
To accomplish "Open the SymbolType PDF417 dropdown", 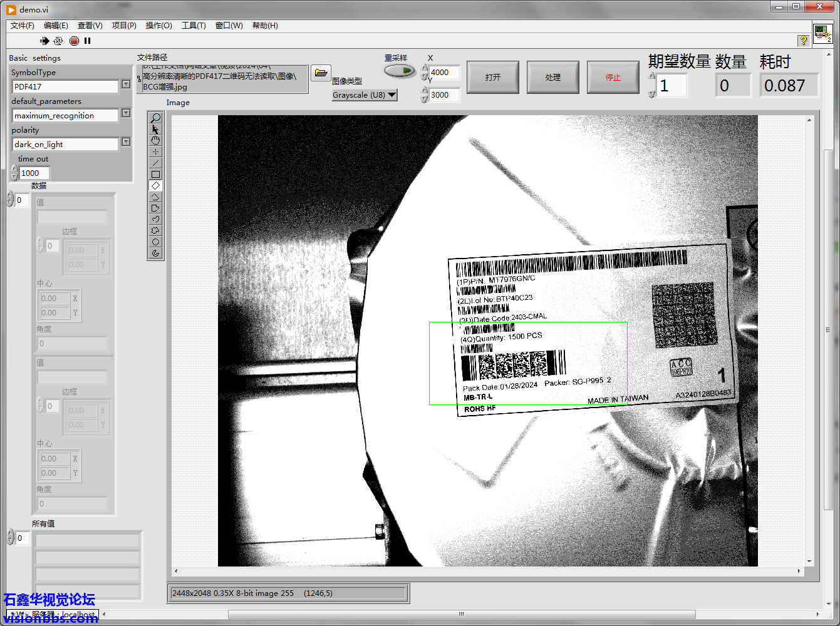I will coord(126,85).
